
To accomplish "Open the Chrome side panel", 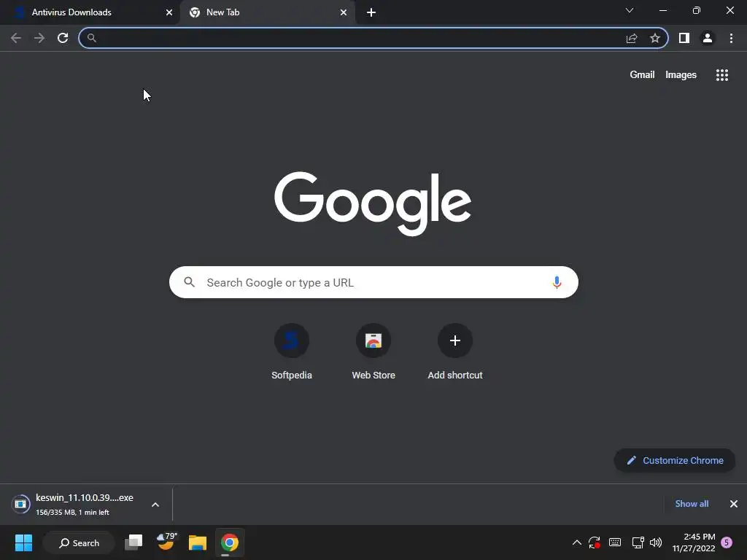I will (x=684, y=38).
